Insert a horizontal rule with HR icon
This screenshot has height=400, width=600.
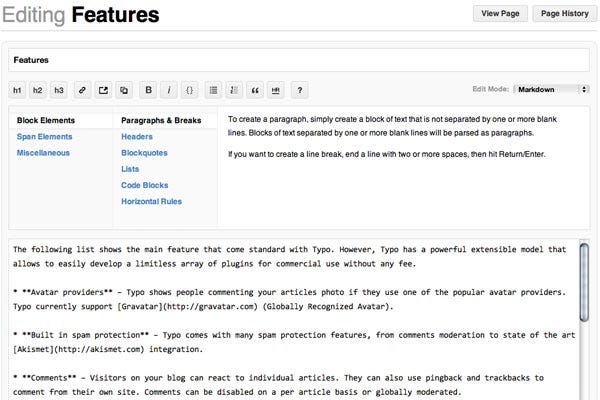276,90
